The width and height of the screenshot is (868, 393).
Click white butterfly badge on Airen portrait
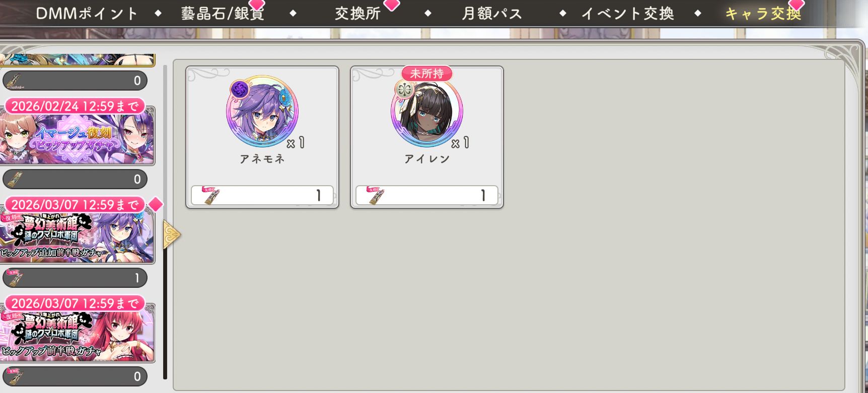[404, 90]
